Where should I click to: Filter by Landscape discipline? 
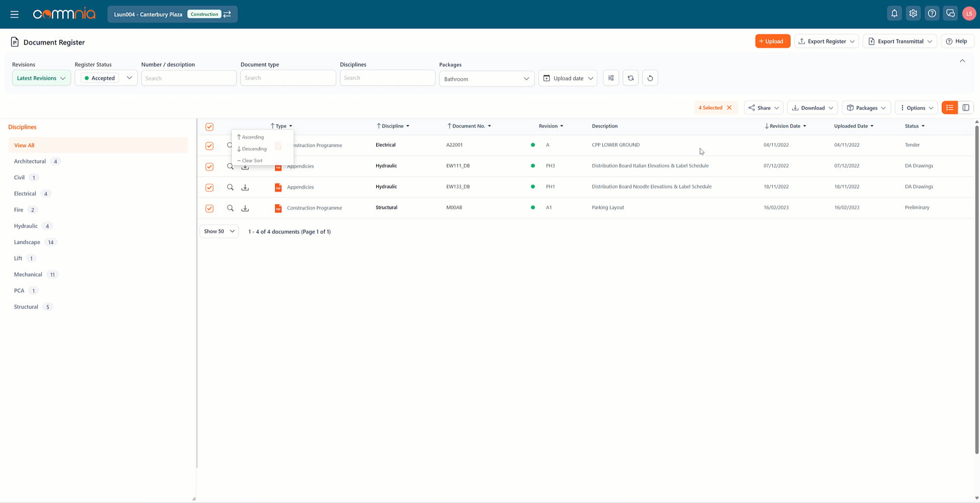pos(27,242)
